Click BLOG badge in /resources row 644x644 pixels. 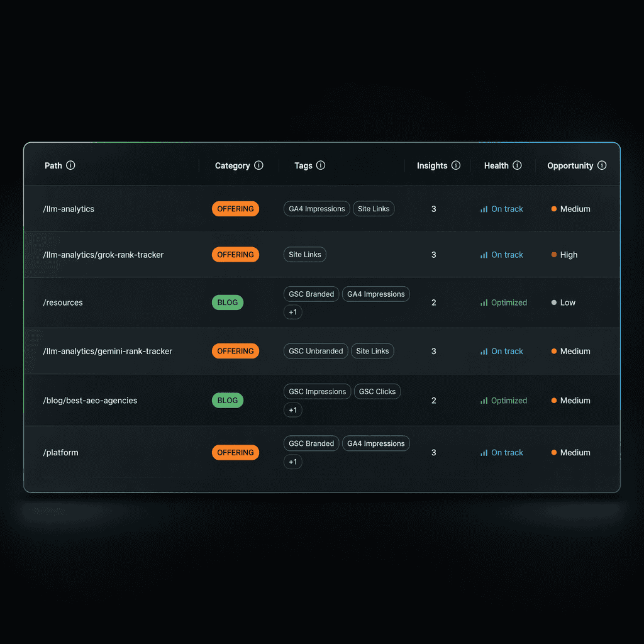(x=228, y=303)
